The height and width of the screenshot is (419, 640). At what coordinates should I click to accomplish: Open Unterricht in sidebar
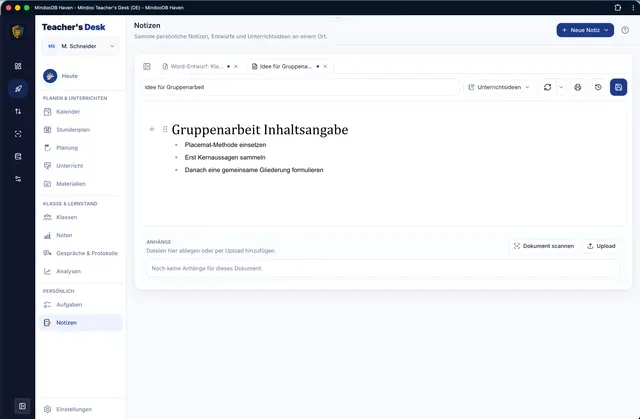pyautogui.click(x=81, y=166)
